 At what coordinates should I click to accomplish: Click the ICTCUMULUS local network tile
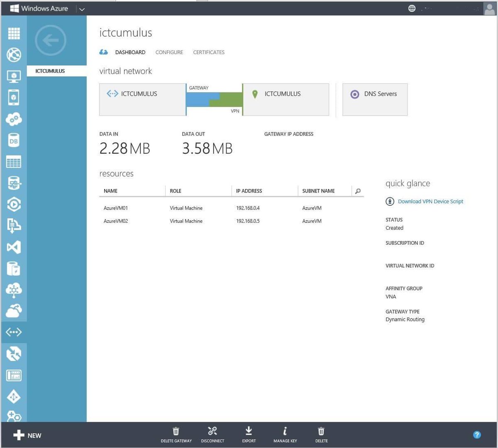tap(286, 100)
